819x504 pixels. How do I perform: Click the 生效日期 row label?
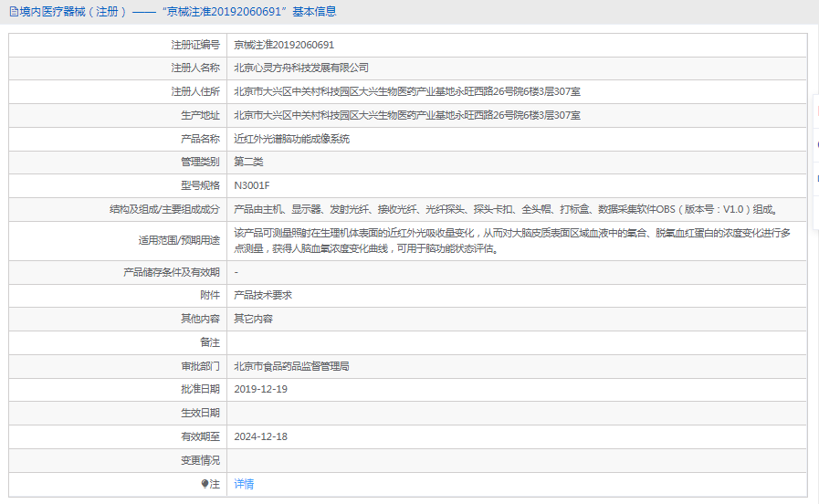(200, 413)
